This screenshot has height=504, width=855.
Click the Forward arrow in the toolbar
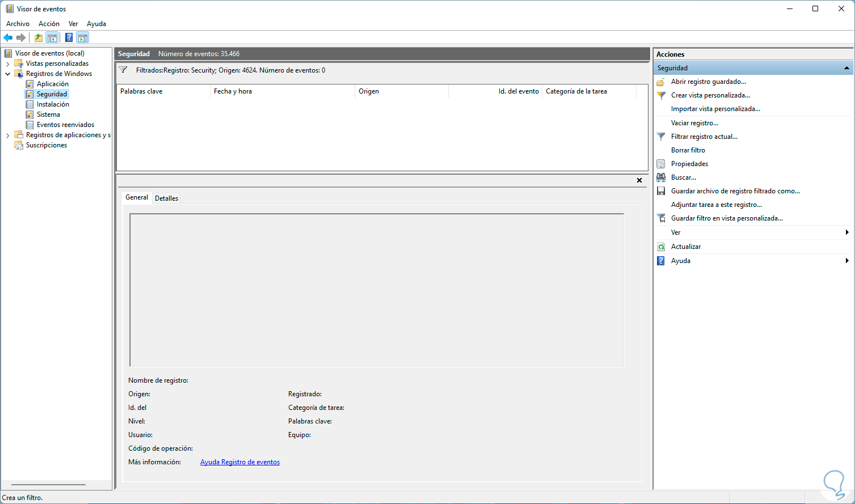coord(21,38)
